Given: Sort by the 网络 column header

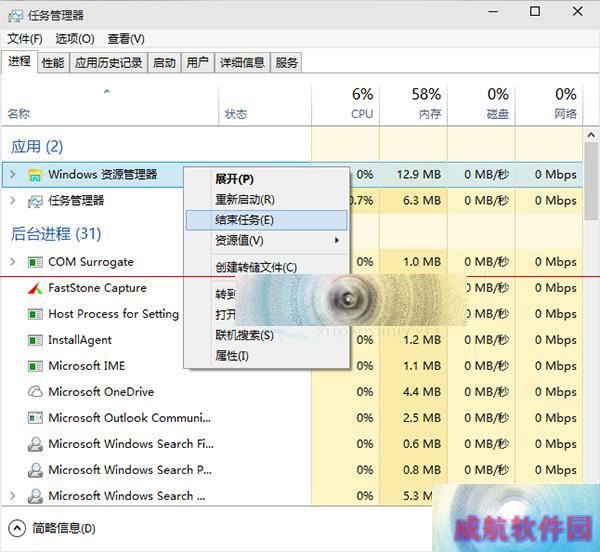Looking at the screenshot, I should click(x=565, y=114).
